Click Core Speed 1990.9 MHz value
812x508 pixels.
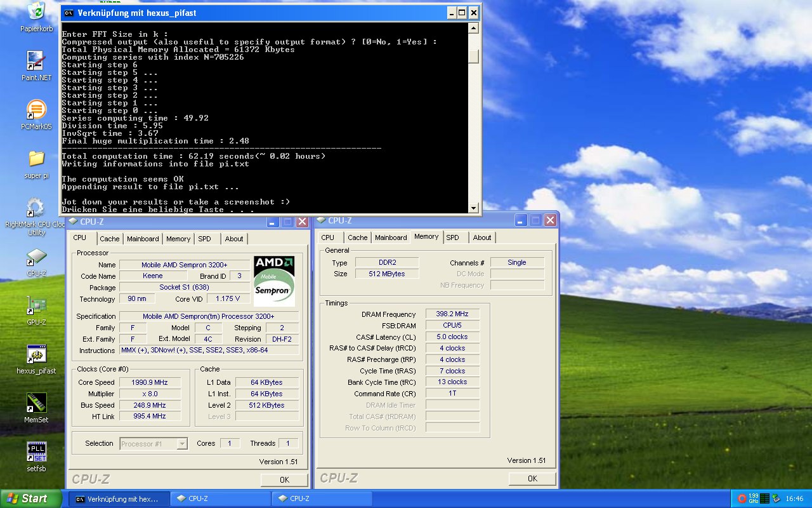150,382
